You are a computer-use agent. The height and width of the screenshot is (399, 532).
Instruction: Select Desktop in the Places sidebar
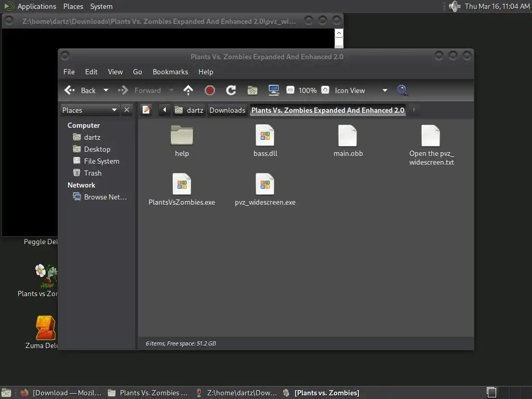97,149
